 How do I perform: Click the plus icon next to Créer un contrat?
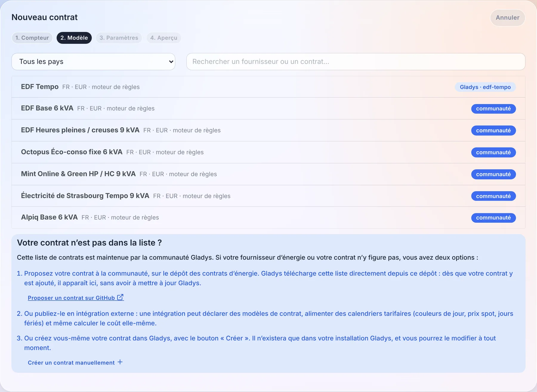click(x=120, y=362)
